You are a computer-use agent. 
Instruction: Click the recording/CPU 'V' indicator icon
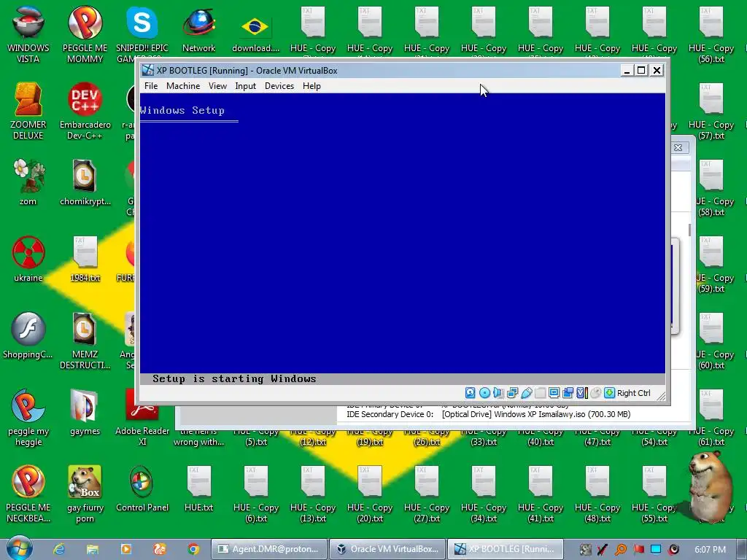click(x=581, y=393)
